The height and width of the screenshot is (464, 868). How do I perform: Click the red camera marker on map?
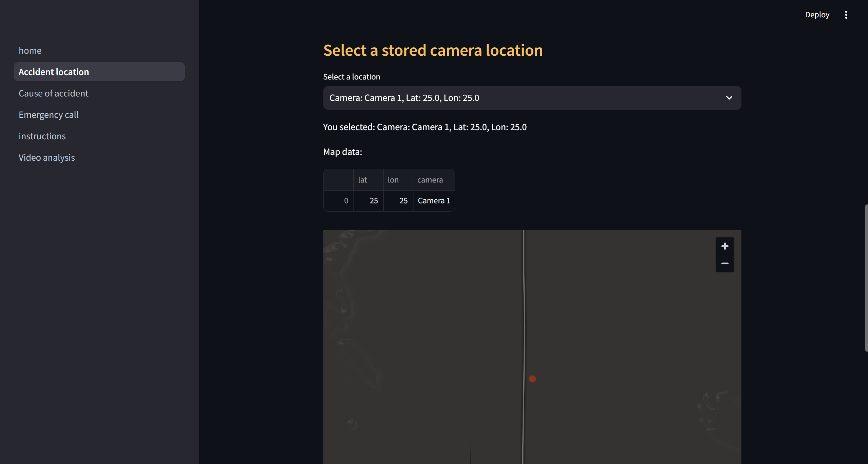(532, 379)
